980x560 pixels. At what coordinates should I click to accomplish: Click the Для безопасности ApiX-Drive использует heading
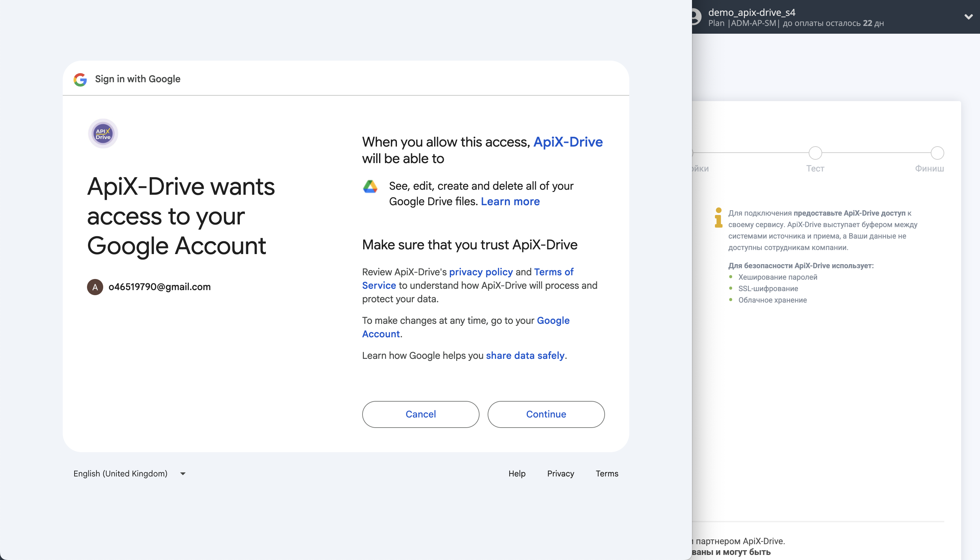(x=801, y=266)
